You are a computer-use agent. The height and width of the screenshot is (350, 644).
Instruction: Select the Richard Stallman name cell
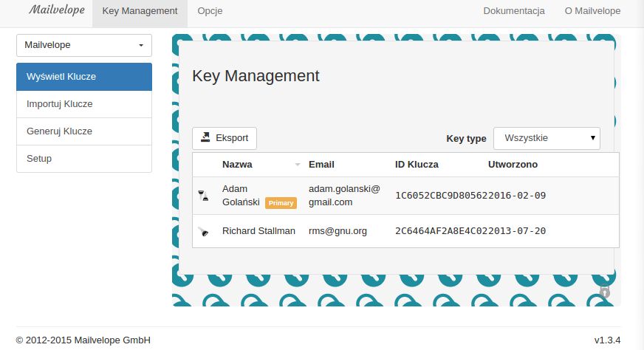pos(258,231)
